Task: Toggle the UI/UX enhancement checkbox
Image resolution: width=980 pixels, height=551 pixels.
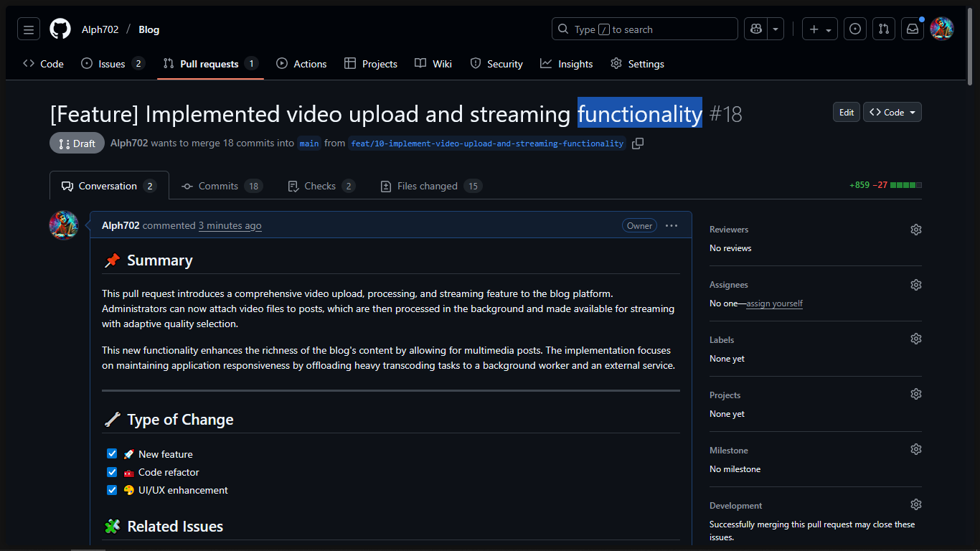Action: tap(112, 490)
